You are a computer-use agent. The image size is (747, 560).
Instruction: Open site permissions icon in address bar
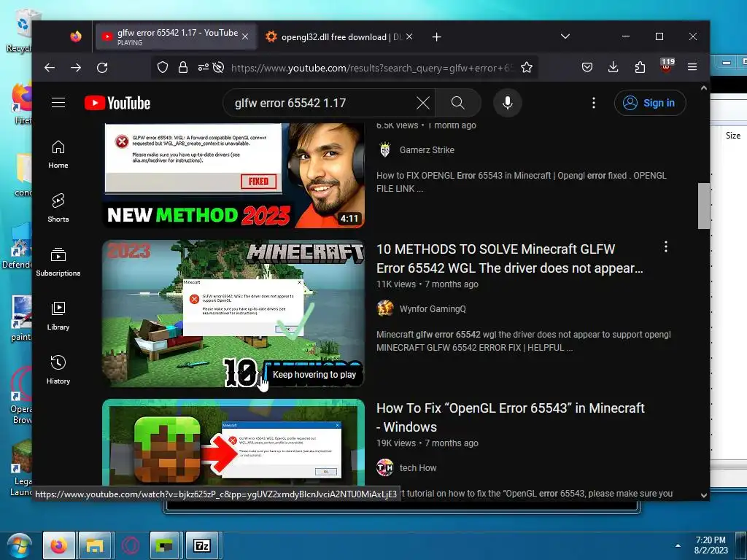click(x=204, y=68)
